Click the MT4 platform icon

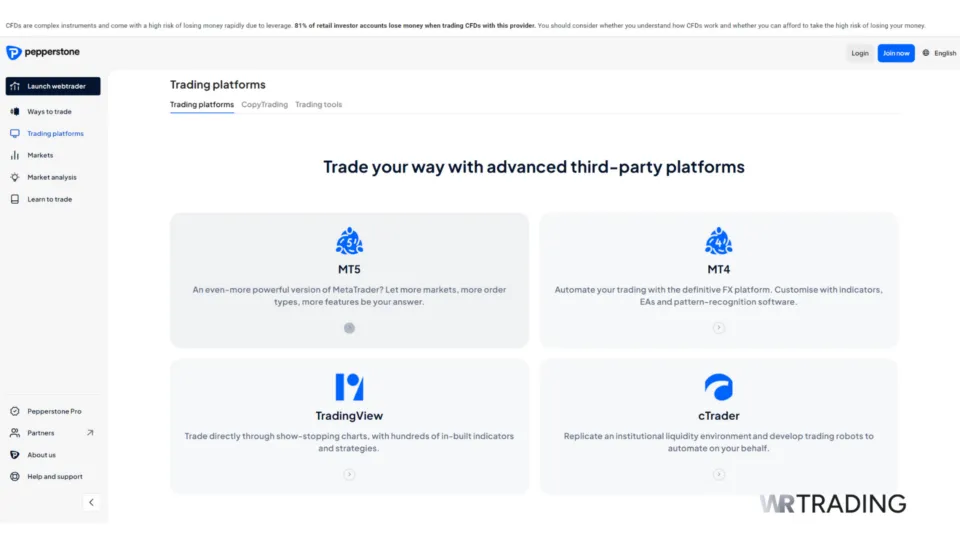point(718,241)
